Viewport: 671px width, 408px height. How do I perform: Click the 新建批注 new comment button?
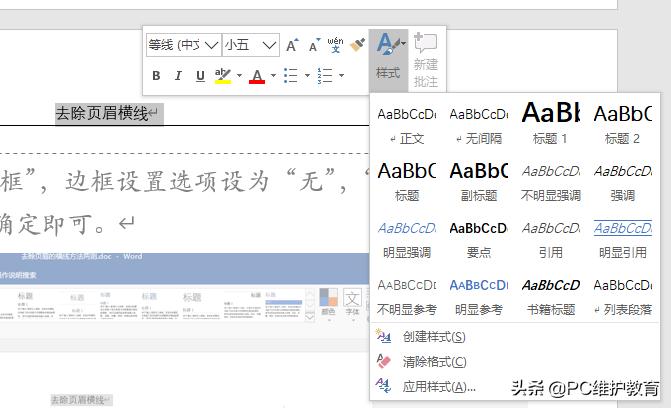click(x=426, y=60)
